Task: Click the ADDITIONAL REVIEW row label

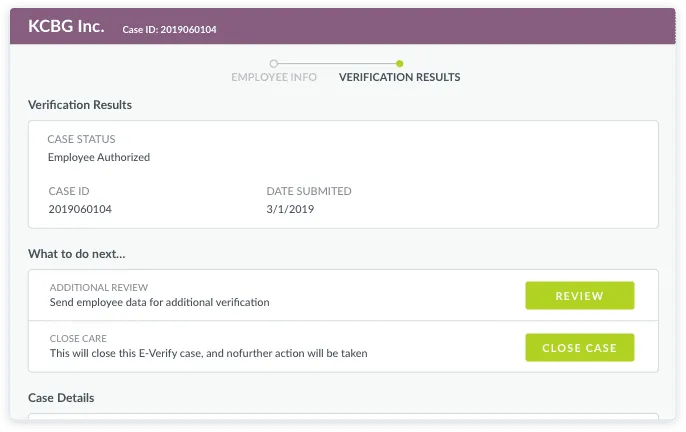Action: click(x=99, y=288)
